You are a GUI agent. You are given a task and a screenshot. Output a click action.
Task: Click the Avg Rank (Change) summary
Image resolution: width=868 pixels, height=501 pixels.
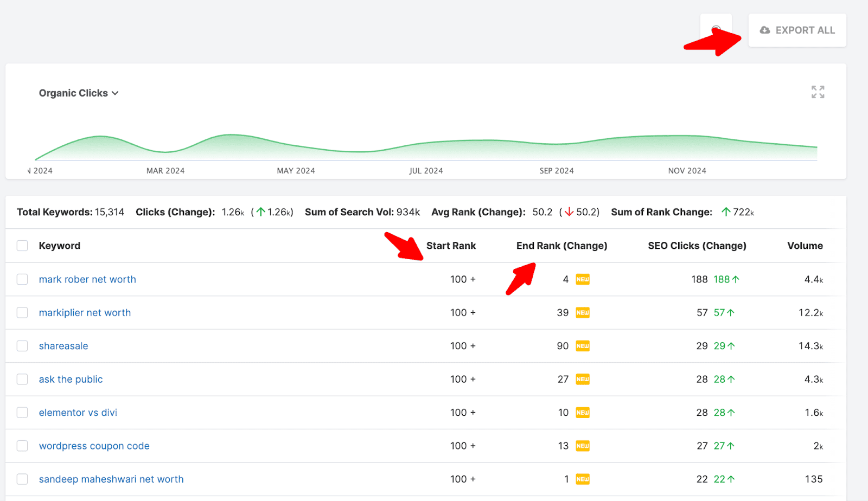click(x=515, y=212)
